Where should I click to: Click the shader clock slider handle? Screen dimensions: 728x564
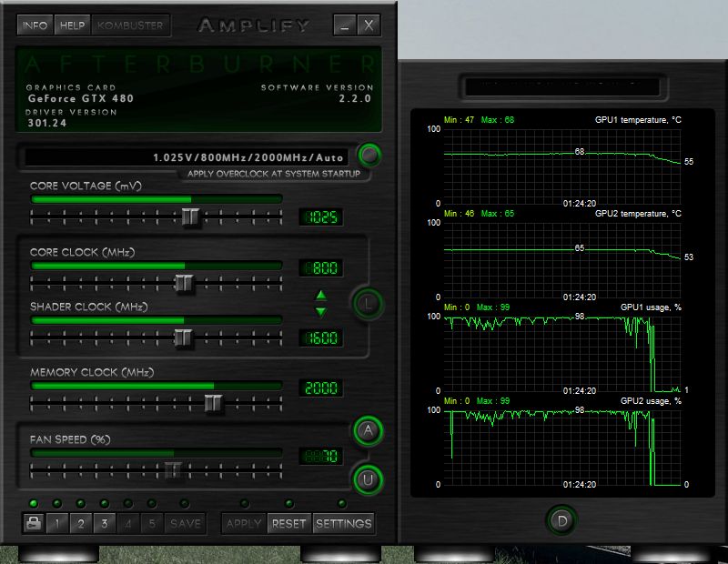tap(183, 337)
